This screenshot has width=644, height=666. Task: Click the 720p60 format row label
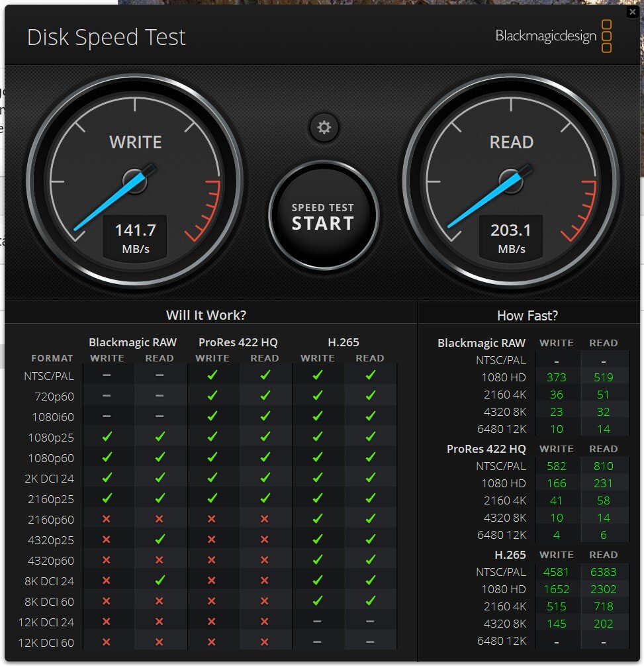(54, 397)
